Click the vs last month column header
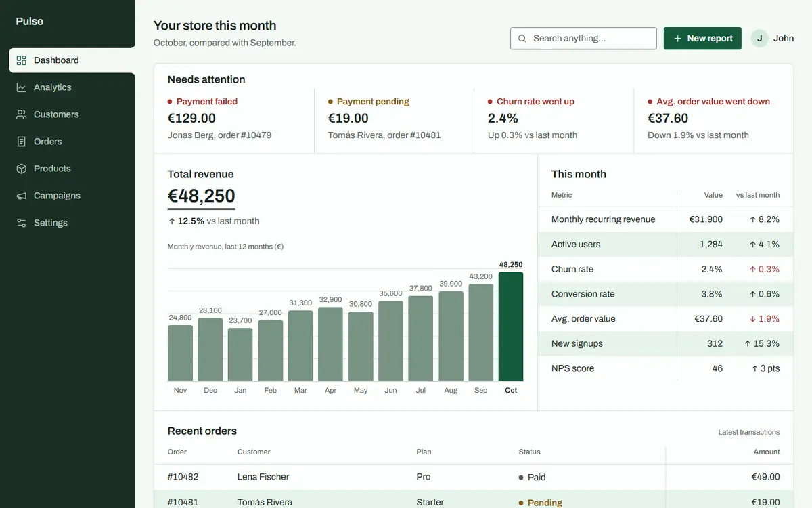This screenshot has width=812, height=508. [758, 195]
